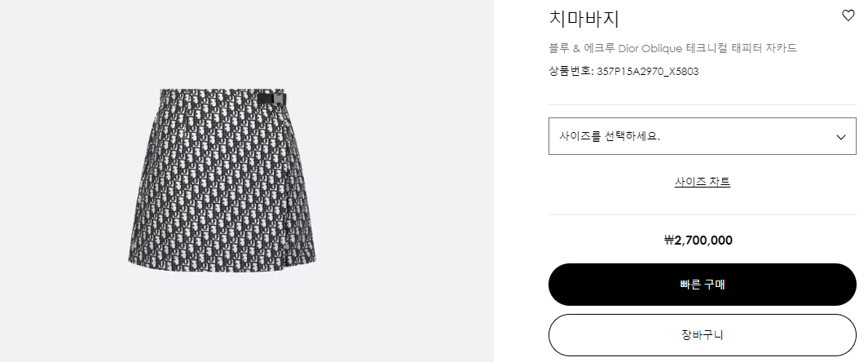The width and height of the screenshot is (868, 362).
Task: Click the 상품번호 label
Action: pos(570,71)
